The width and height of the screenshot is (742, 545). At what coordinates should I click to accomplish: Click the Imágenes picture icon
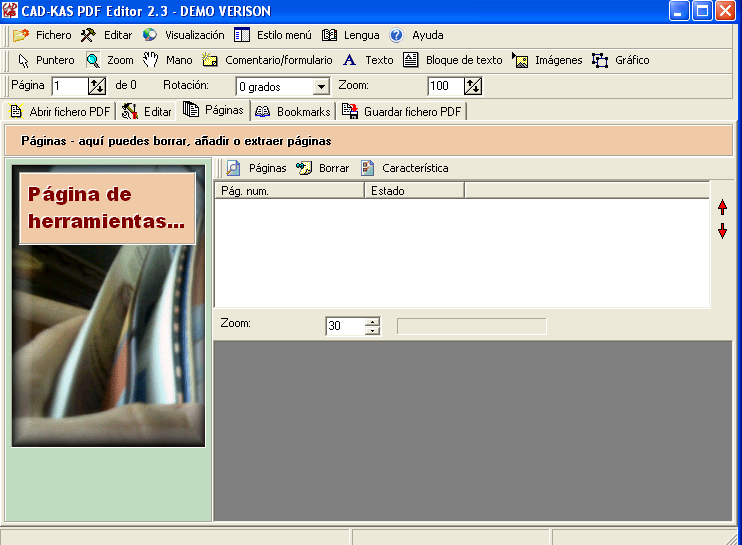(x=520, y=60)
